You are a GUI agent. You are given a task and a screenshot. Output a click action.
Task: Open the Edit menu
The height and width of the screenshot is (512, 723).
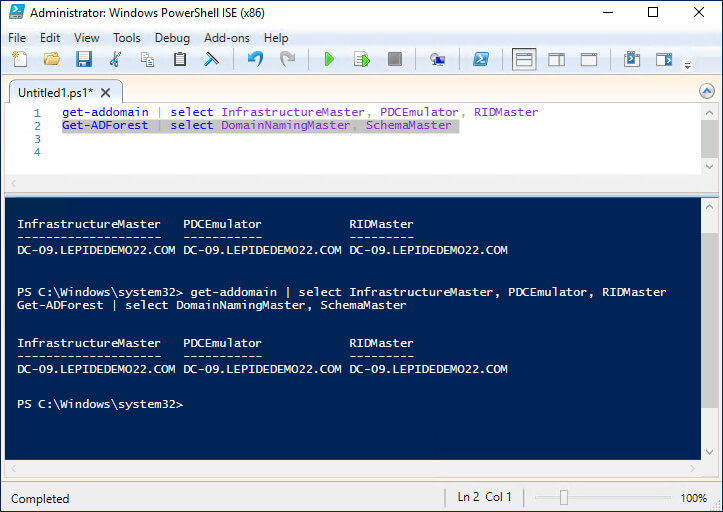50,38
